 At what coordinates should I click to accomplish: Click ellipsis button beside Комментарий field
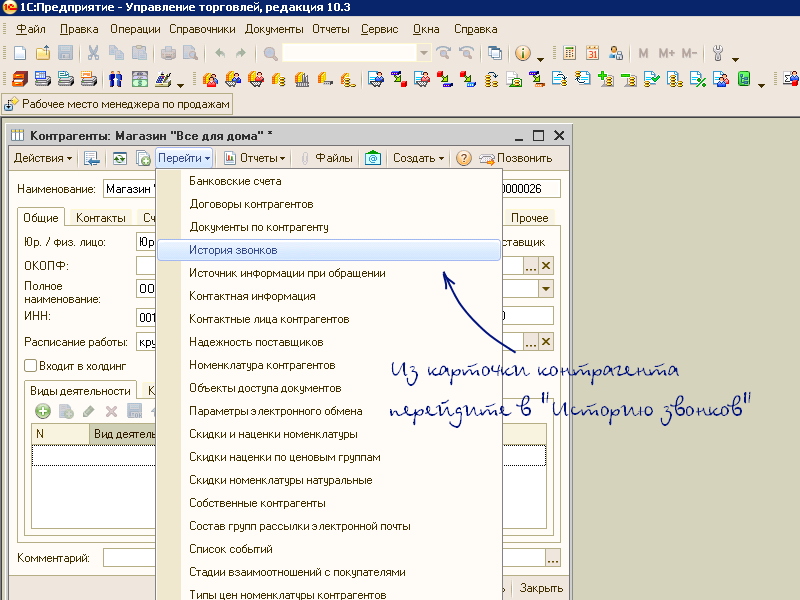[x=553, y=558]
